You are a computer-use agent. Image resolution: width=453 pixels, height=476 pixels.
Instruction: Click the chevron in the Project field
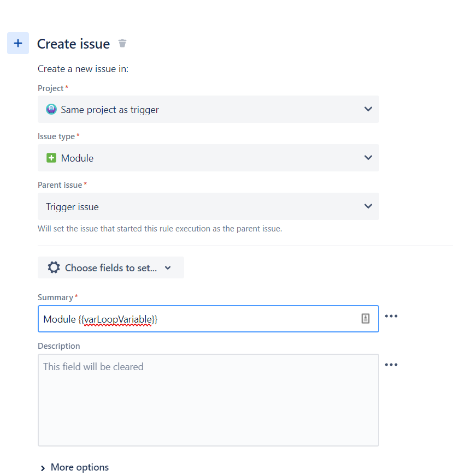[368, 109]
